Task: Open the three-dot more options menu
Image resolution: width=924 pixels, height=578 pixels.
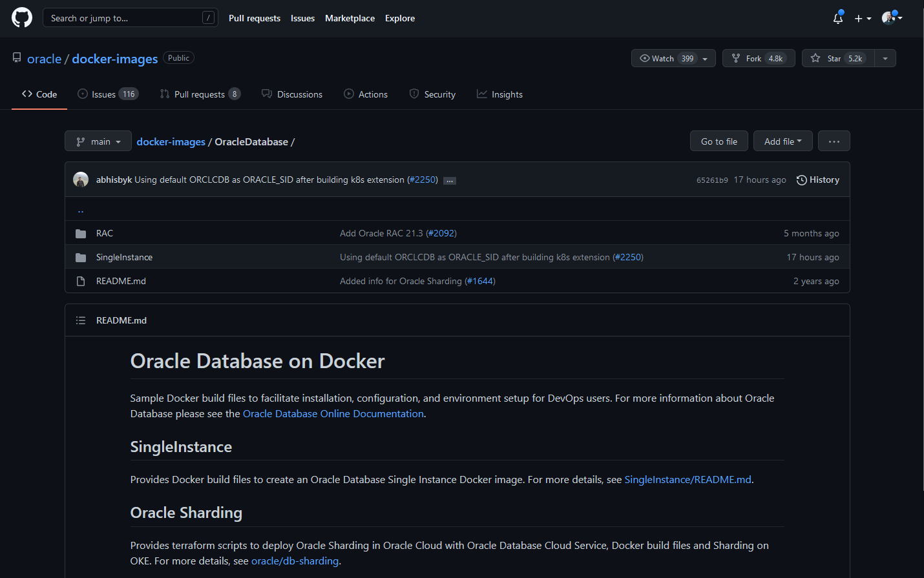Action: tap(834, 141)
